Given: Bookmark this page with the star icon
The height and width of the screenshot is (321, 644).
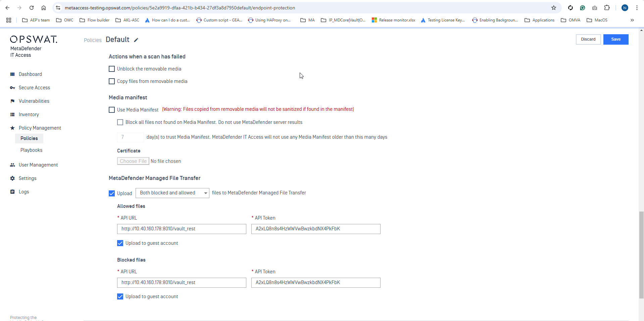Looking at the screenshot, I should click(554, 8).
